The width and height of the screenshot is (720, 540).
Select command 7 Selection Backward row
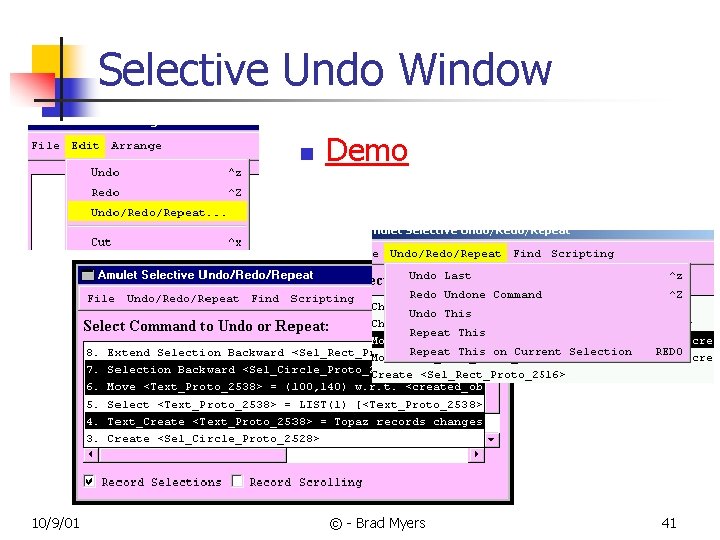click(x=228, y=370)
